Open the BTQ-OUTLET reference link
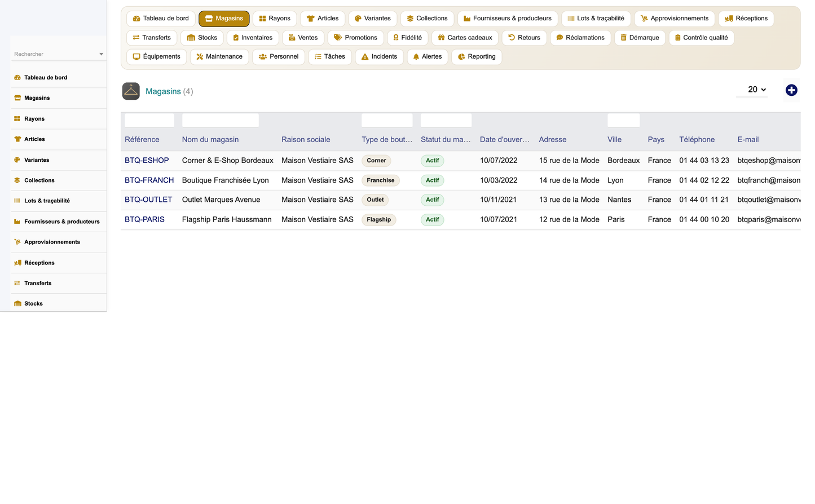Viewport: 815px width, 504px height. click(x=148, y=200)
